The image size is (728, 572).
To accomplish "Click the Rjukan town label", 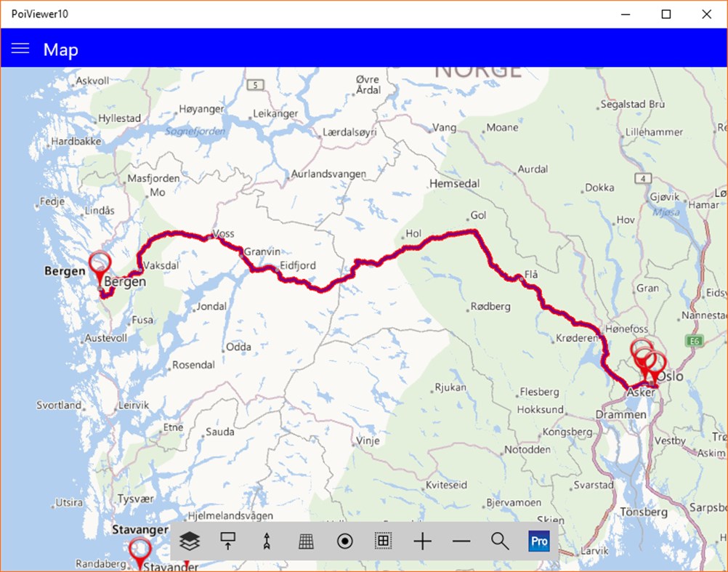I will point(450,387).
